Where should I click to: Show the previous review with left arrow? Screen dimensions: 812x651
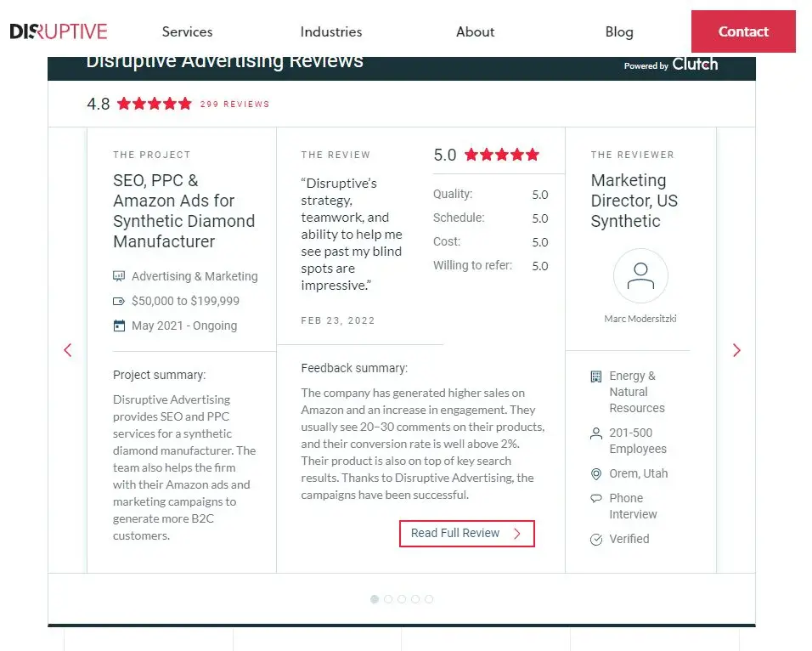68,350
